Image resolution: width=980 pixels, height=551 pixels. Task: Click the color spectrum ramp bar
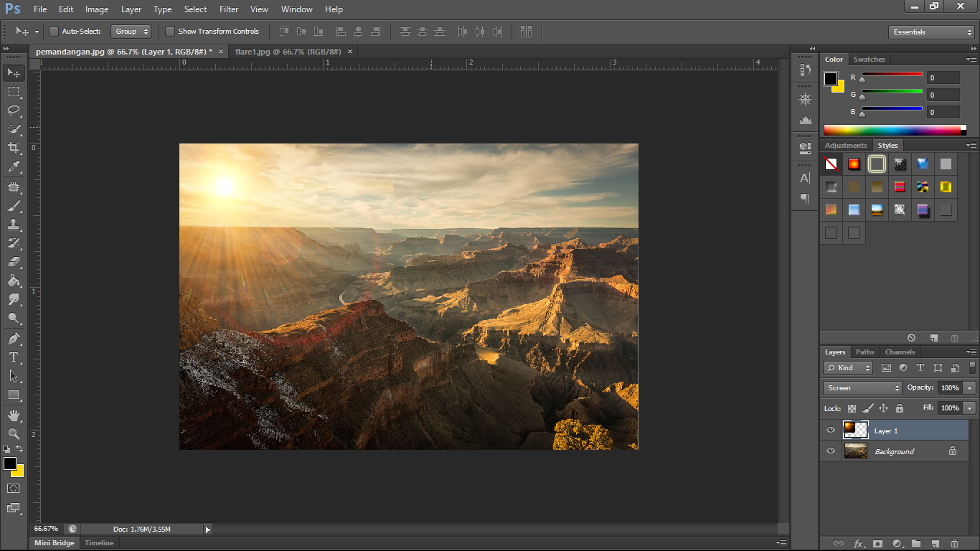(x=892, y=130)
